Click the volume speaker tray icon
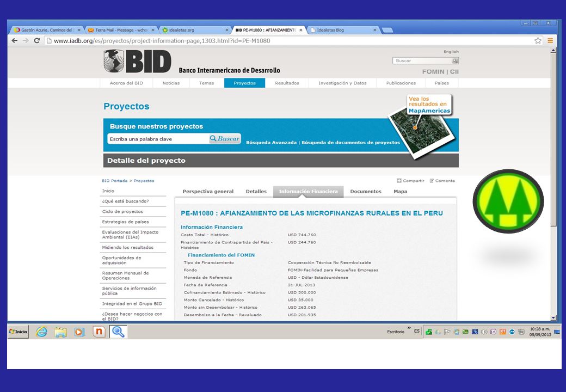 (x=484, y=332)
